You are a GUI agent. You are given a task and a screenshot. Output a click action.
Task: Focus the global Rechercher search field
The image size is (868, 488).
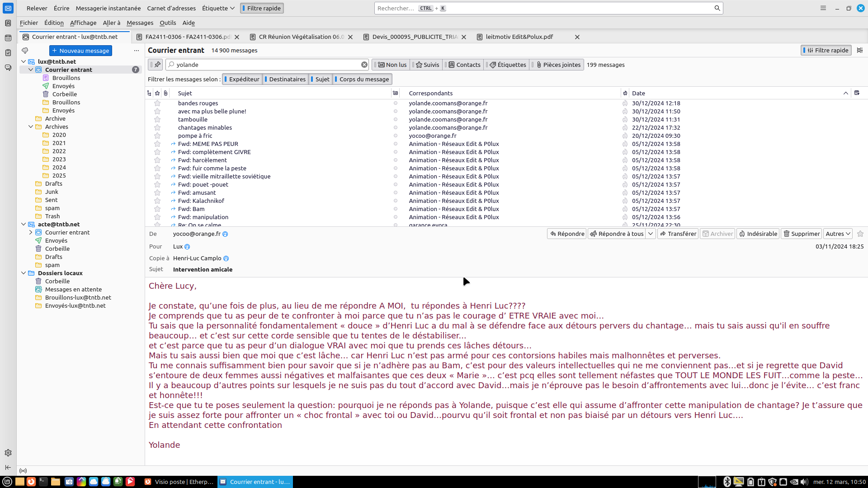[542, 8]
